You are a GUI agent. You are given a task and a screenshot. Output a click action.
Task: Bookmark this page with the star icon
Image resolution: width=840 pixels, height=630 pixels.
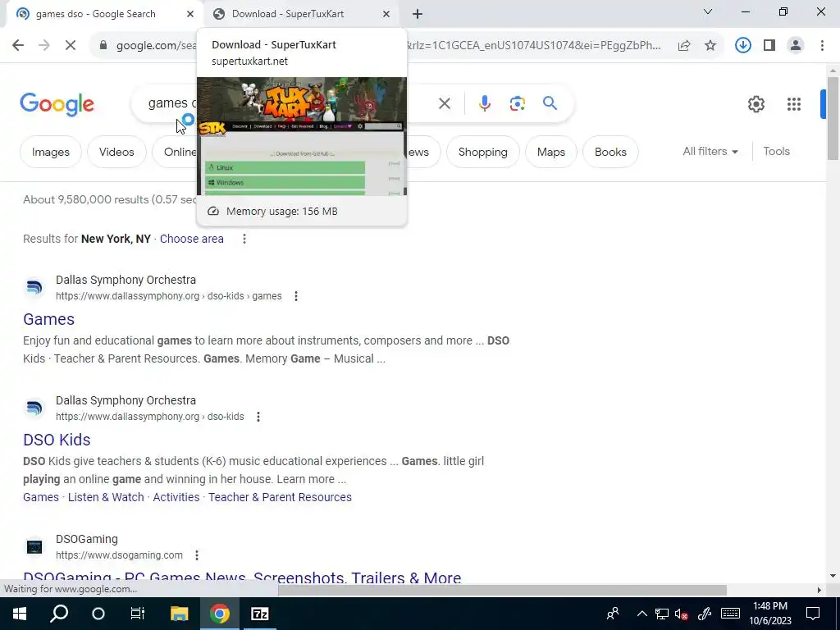pyautogui.click(x=710, y=46)
